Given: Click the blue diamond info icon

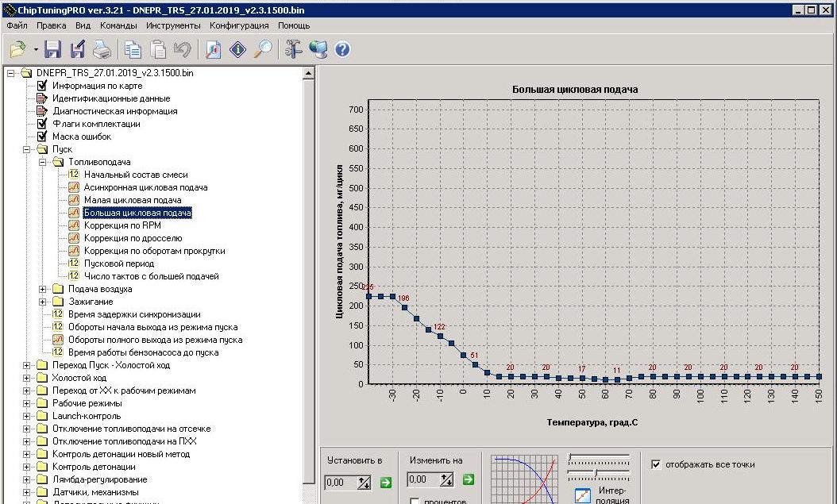Looking at the screenshot, I should click(237, 49).
